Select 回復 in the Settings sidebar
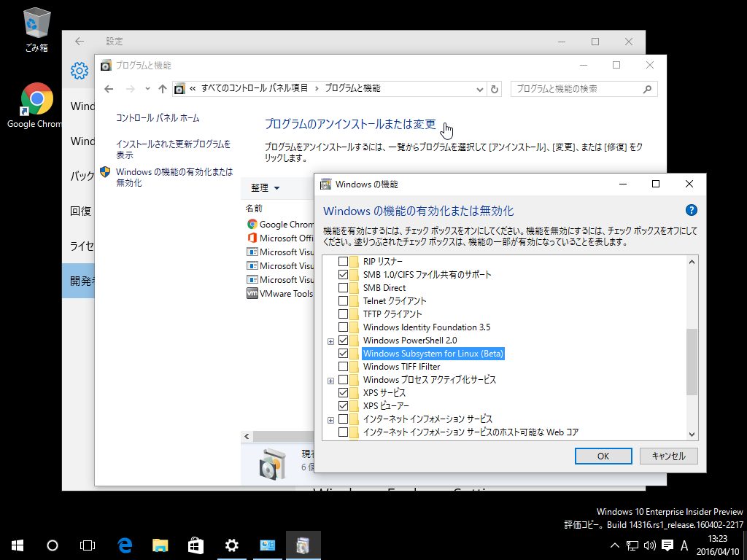 [x=80, y=211]
